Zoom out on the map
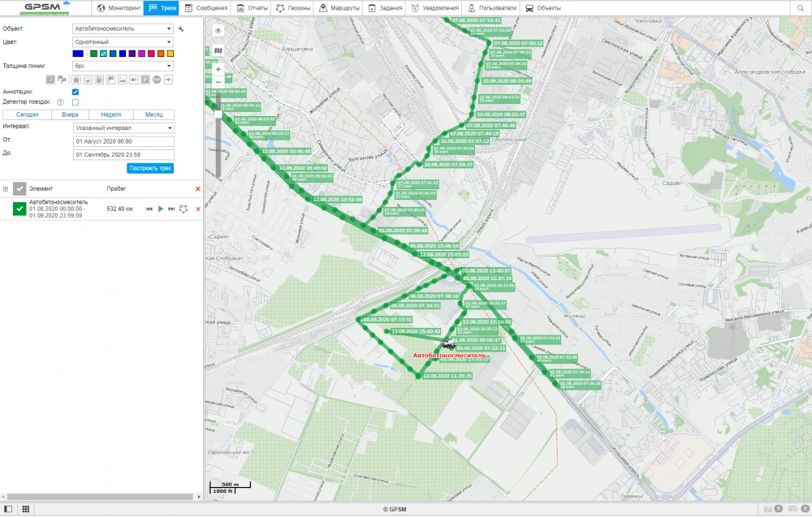Viewport: 812px width, 518px height. pyautogui.click(x=218, y=82)
